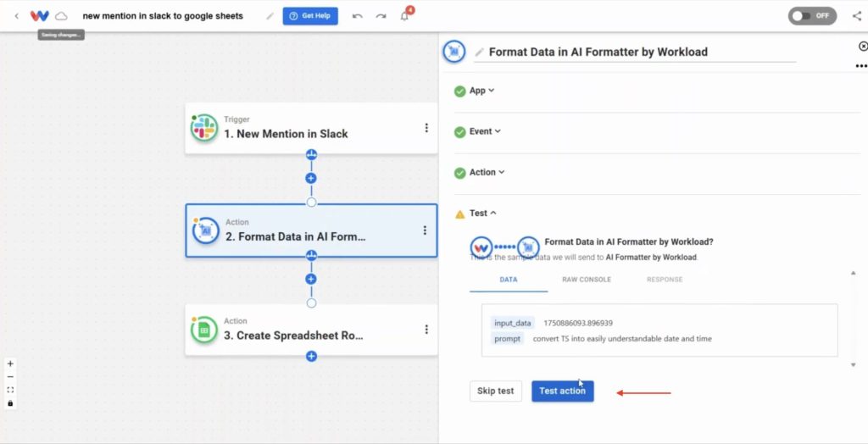Click the cloud save status icon
868x444 pixels.
click(61, 16)
